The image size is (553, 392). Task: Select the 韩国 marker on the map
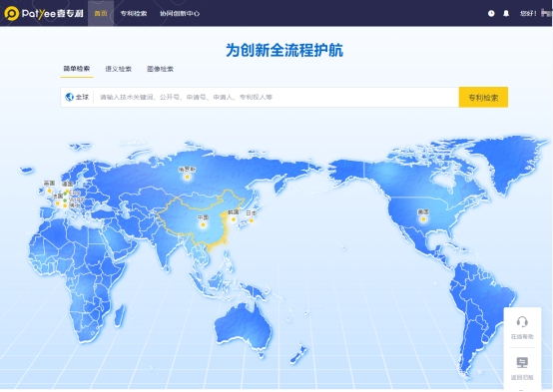coord(234,219)
